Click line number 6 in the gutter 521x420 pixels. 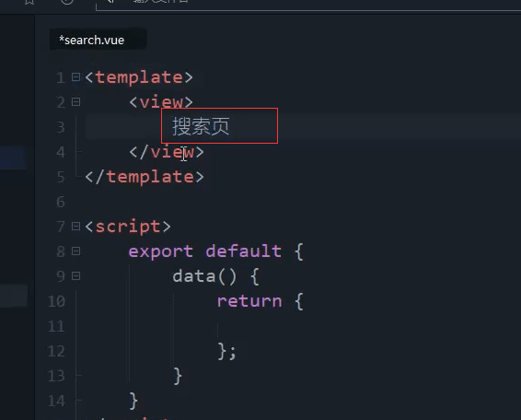(x=61, y=202)
